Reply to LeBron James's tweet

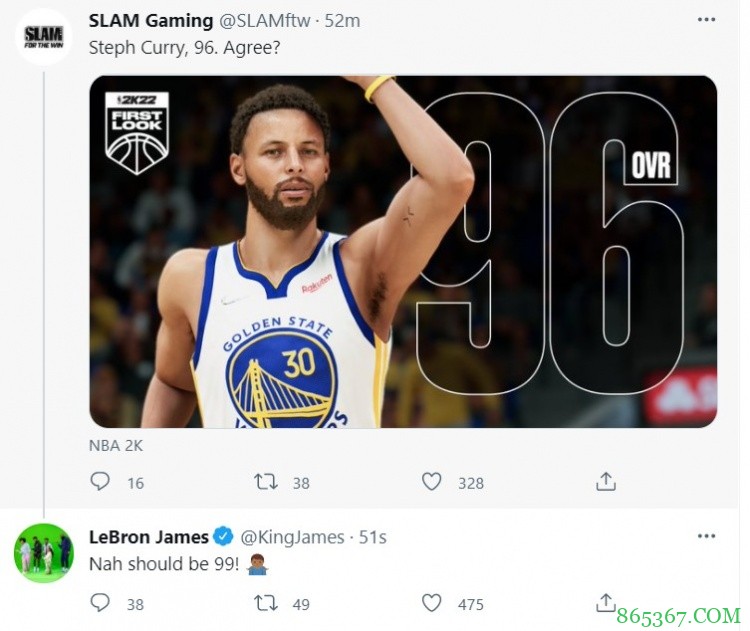click(x=100, y=603)
